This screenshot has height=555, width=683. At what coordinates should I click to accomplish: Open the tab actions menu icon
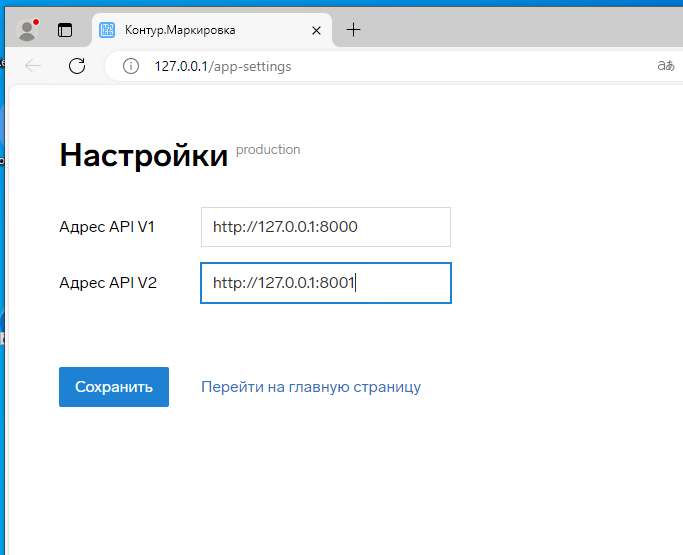tap(65, 30)
